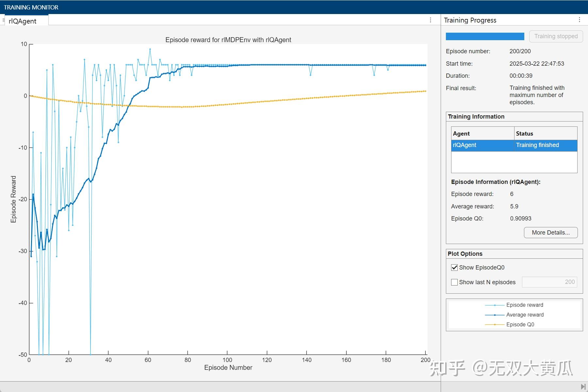This screenshot has height=392, width=588.
Task: Click the Episode Reward axis label
Action: click(13, 199)
